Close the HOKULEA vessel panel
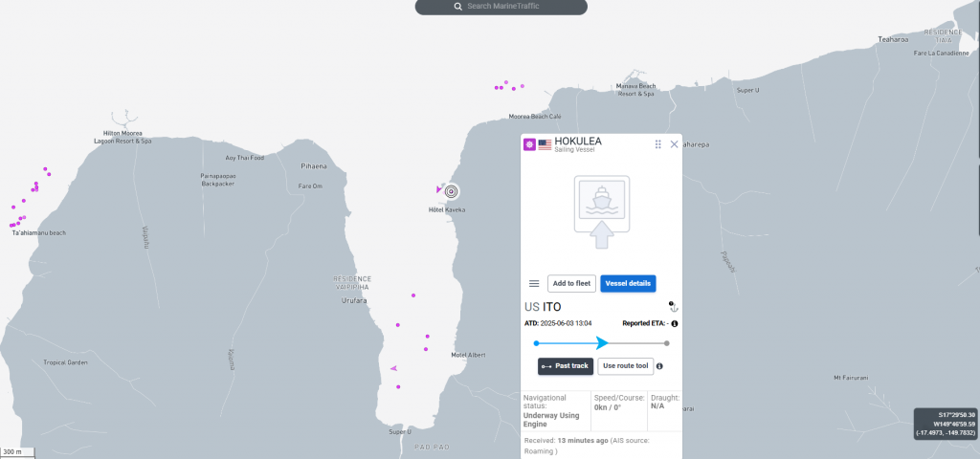The height and width of the screenshot is (459, 980). (674, 144)
